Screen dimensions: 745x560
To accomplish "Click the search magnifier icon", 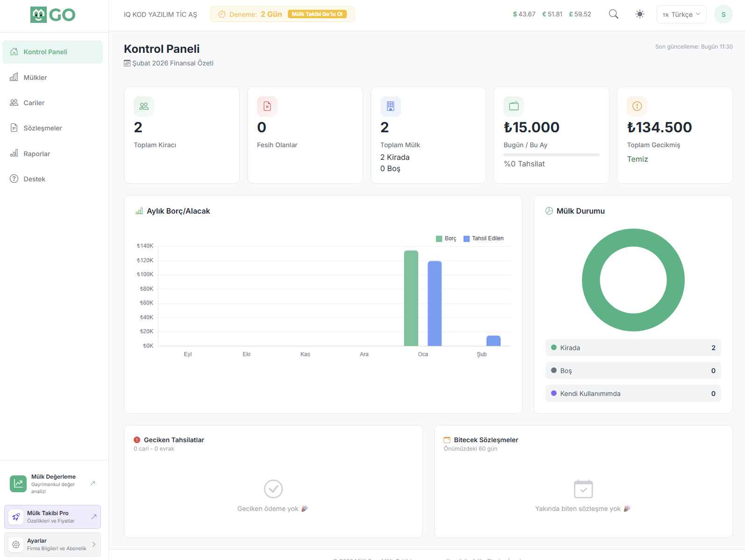I will point(613,14).
